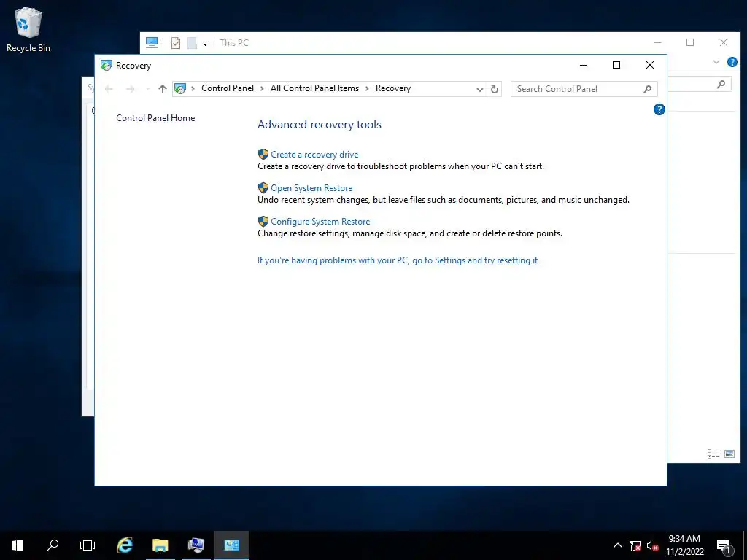The image size is (747, 560).
Task: Click the Recovery window title text
Action: (x=133, y=66)
